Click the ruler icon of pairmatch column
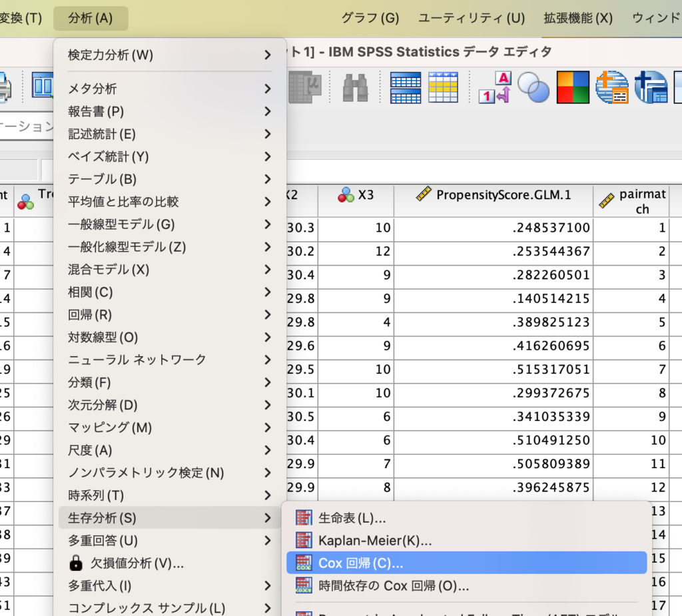The image size is (682, 616). click(606, 200)
